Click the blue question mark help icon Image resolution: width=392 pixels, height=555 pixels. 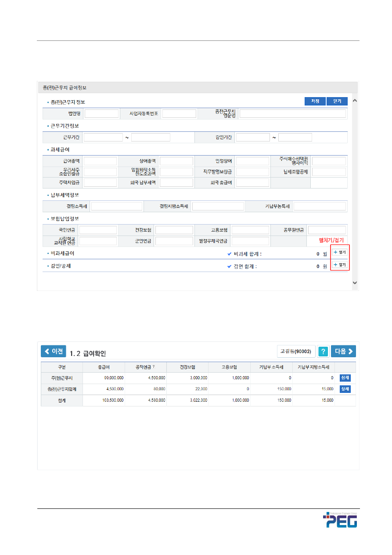(x=324, y=352)
